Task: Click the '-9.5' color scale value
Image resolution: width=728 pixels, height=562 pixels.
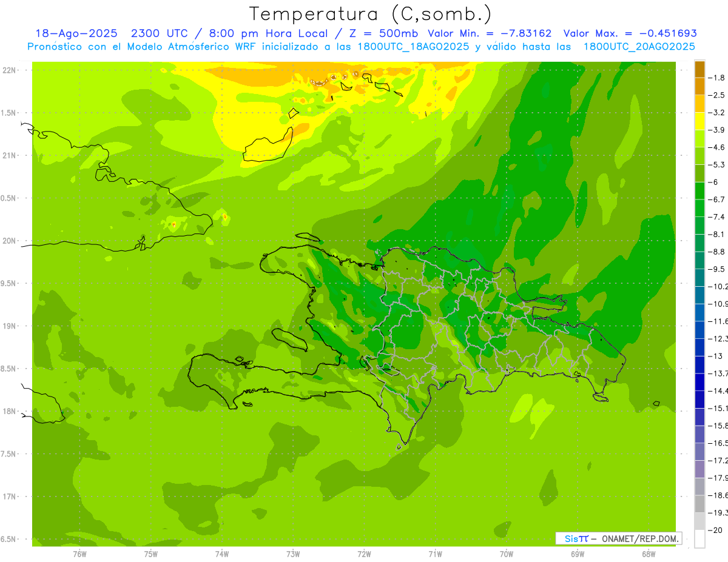Action: (x=717, y=269)
